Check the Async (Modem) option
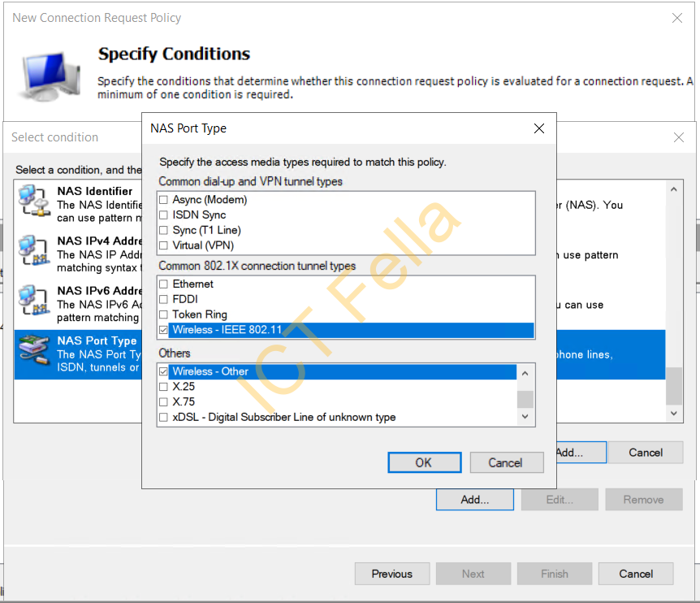This screenshot has height=603, width=700. pos(163,200)
